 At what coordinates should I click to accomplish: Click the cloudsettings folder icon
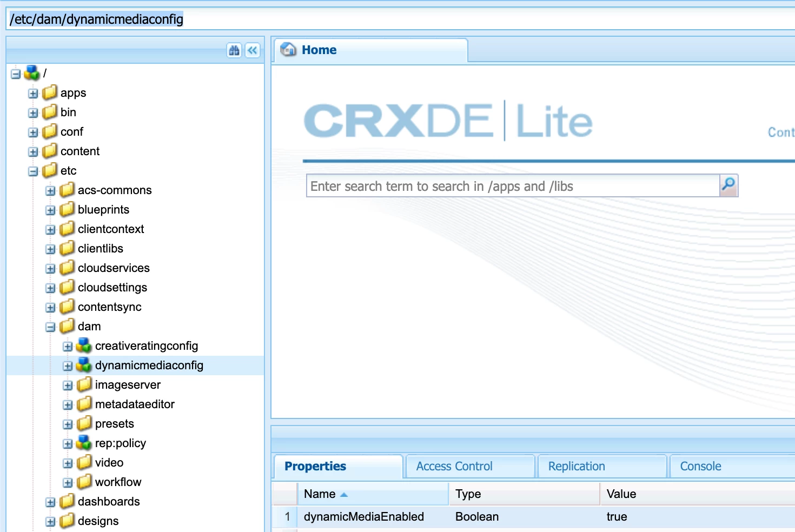67,287
